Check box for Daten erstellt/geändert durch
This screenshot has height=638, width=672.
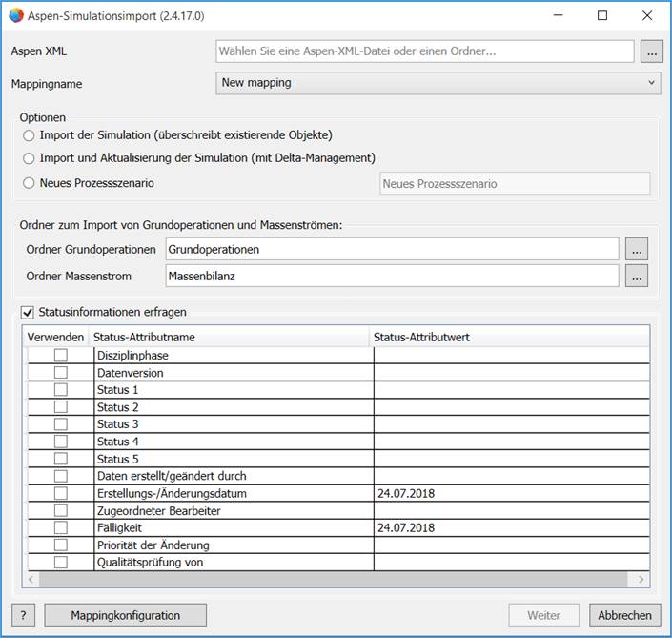pos(61,476)
